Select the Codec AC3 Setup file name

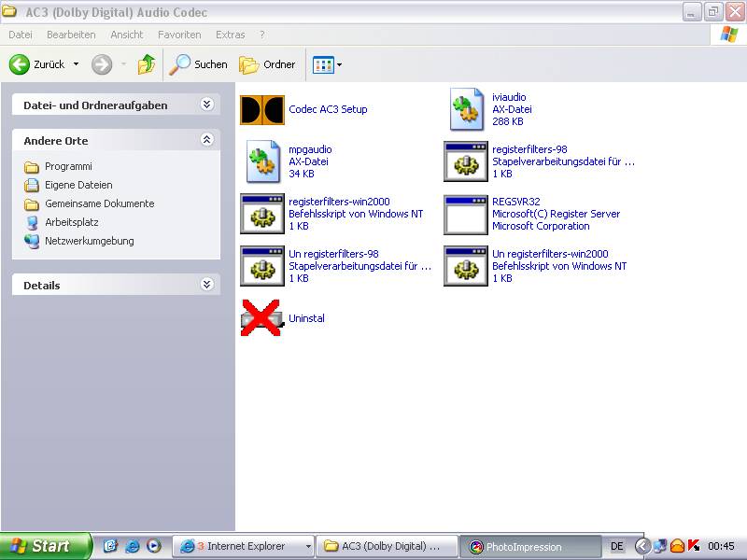click(328, 109)
